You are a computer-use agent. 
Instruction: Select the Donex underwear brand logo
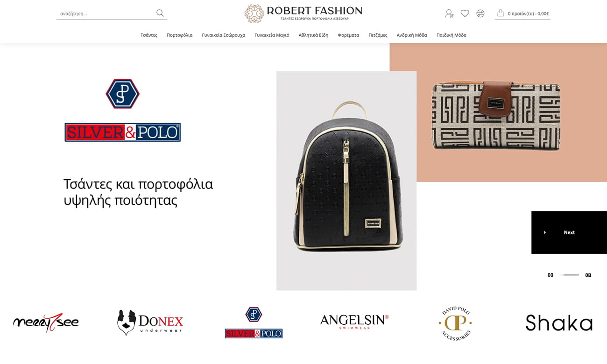pos(150,322)
